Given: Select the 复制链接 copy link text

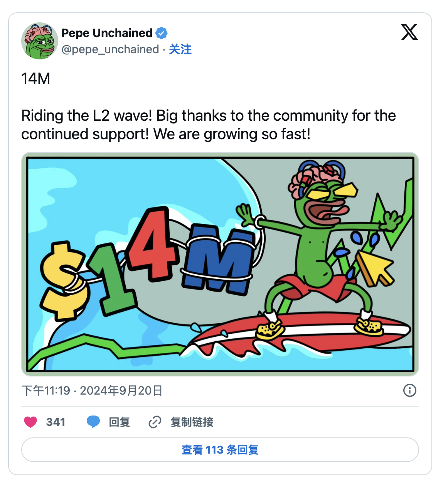Looking at the screenshot, I should 192,422.
